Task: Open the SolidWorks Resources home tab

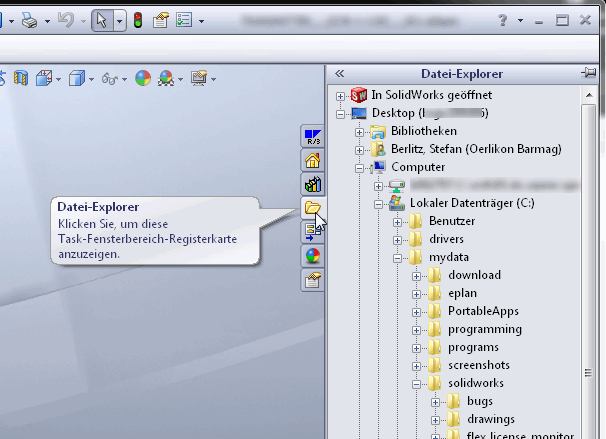Action: 313,161
